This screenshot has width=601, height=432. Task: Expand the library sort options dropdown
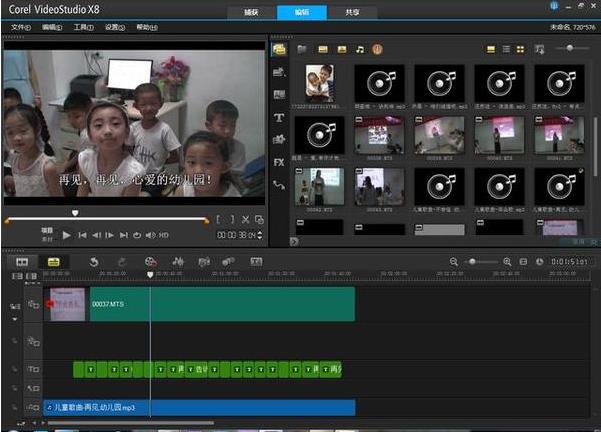(x=539, y=48)
